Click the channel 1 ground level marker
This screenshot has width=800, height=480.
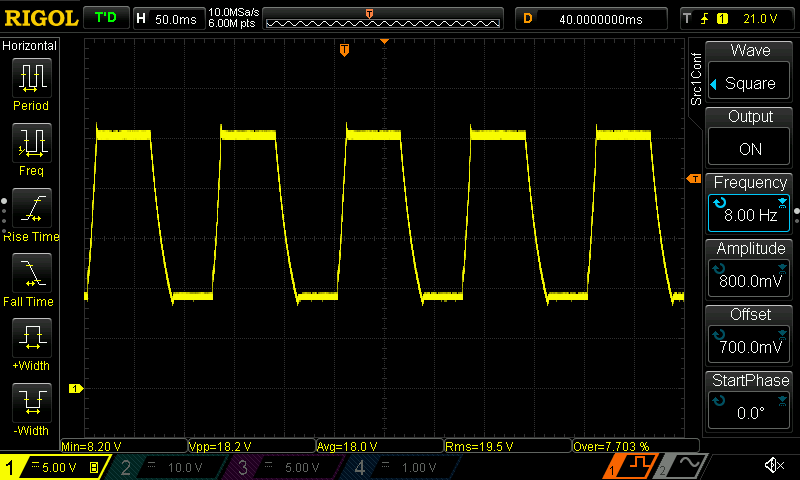pyautogui.click(x=76, y=389)
